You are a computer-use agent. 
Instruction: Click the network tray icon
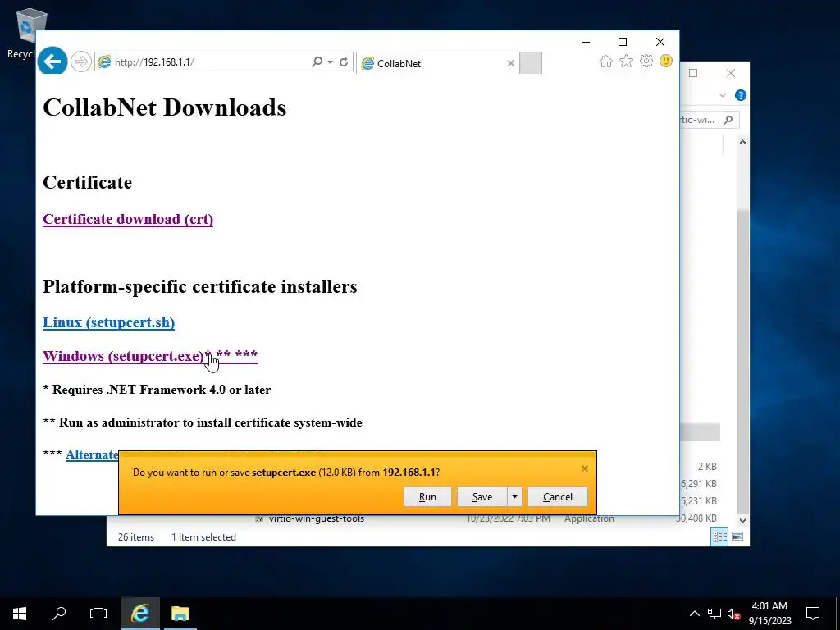pyautogui.click(x=714, y=614)
